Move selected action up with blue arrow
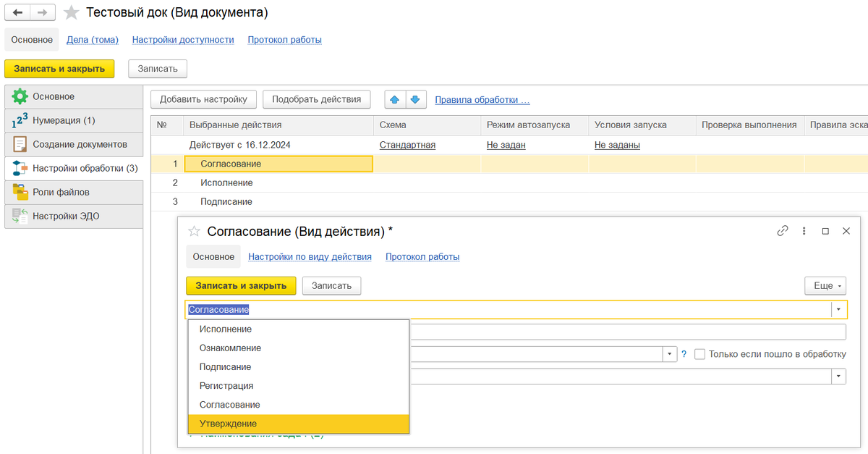The width and height of the screenshot is (868, 454). coord(394,99)
